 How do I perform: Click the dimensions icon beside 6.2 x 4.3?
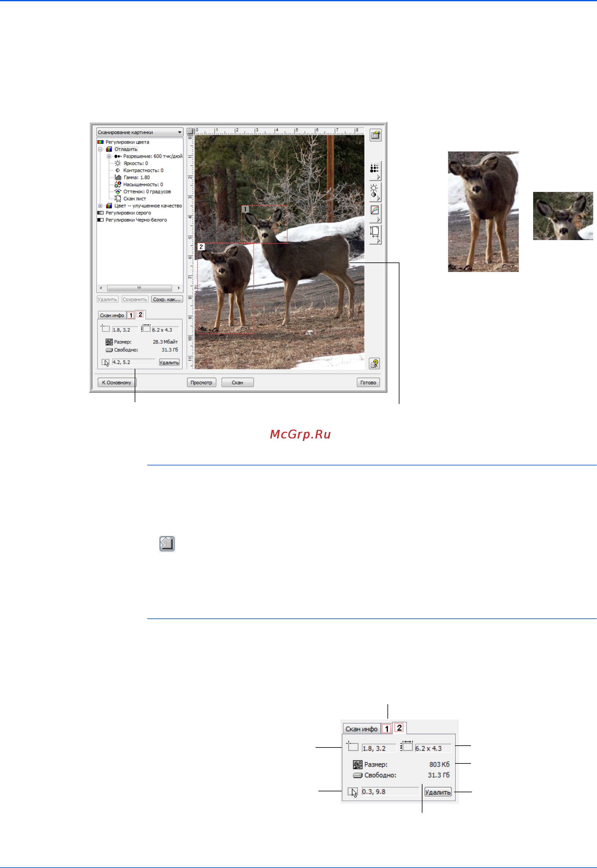pos(145,329)
